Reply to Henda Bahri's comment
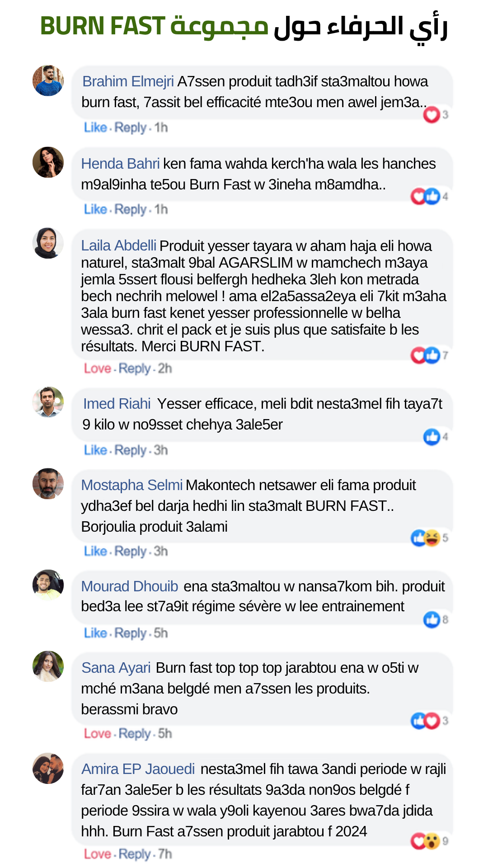 [131, 209]
